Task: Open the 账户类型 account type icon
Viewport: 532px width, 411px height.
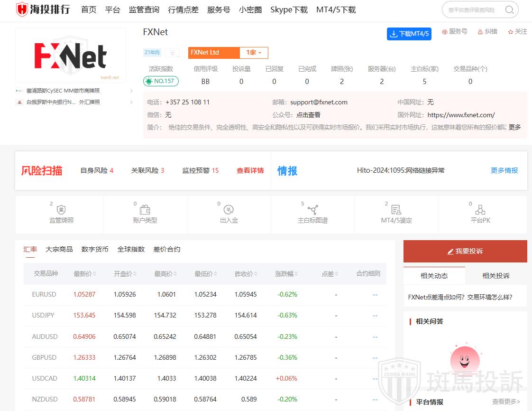Action: point(145,210)
